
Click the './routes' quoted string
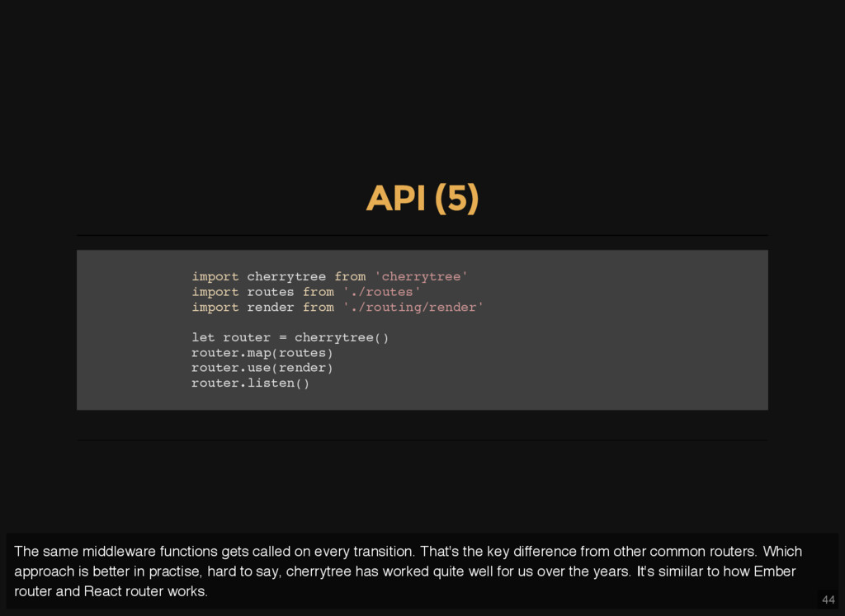(x=381, y=292)
